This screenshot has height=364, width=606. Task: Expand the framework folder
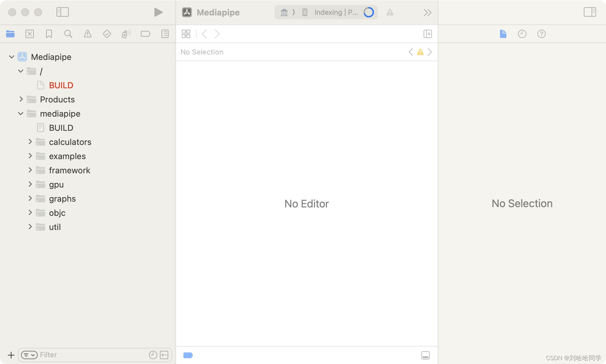pyautogui.click(x=30, y=170)
